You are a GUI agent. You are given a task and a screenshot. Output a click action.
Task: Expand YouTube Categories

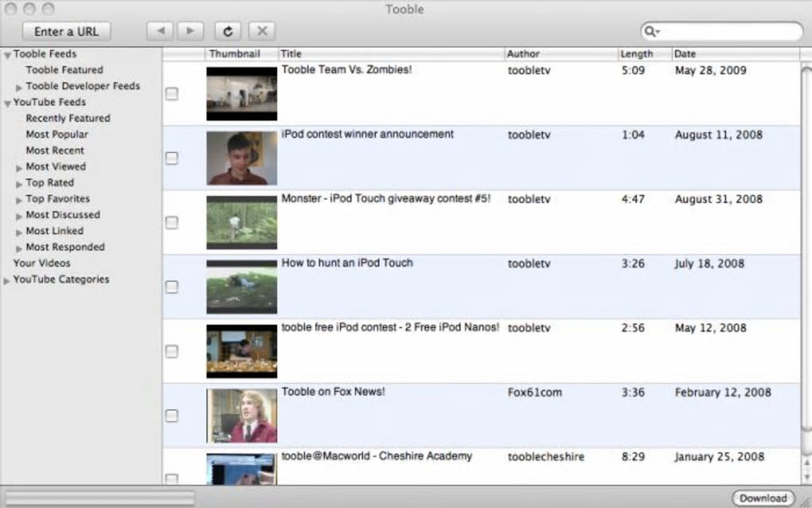click(x=6, y=280)
